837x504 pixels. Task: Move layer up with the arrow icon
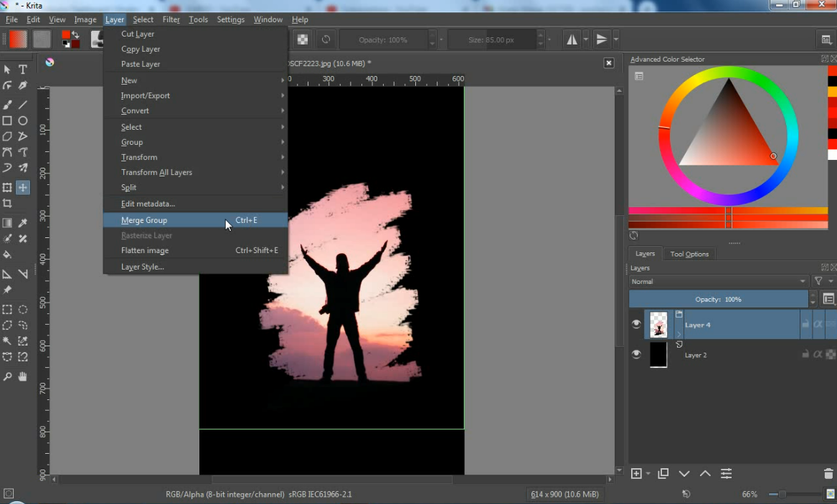[x=705, y=474]
